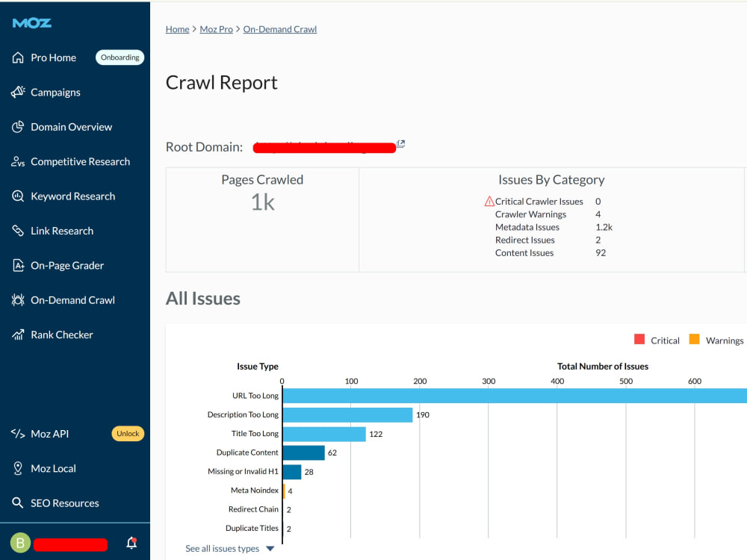747x560 pixels.
Task: Select Competitive Research menu item
Action: click(80, 162)
